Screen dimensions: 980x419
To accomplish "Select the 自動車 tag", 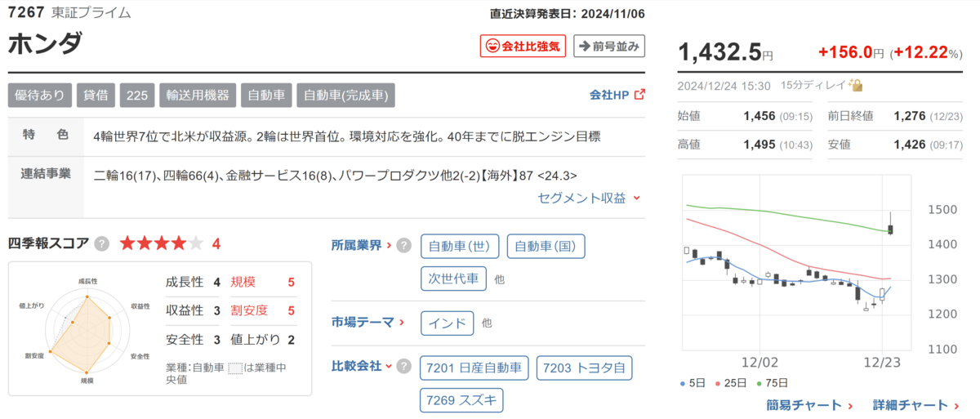I will 265,95.
